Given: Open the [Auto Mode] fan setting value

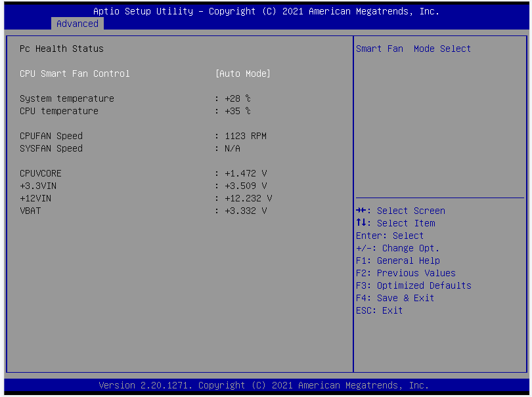Looking at the screenshot, I should pos(243,73).
